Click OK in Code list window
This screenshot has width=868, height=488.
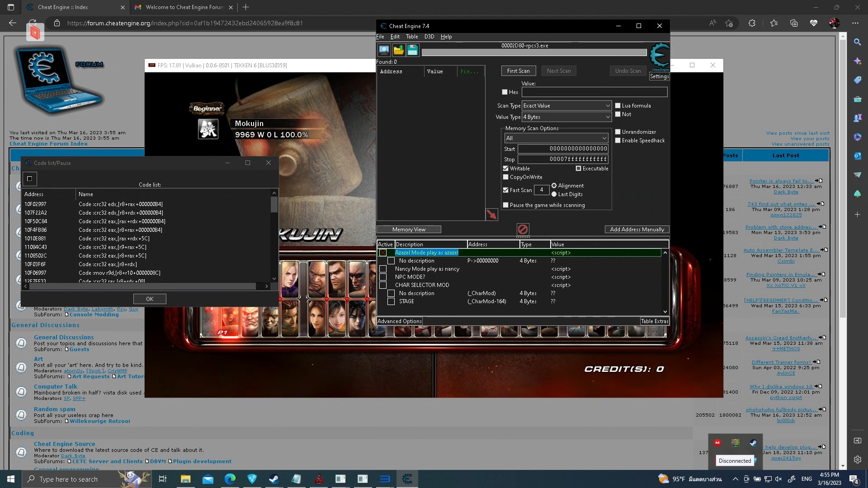point(150,299)
